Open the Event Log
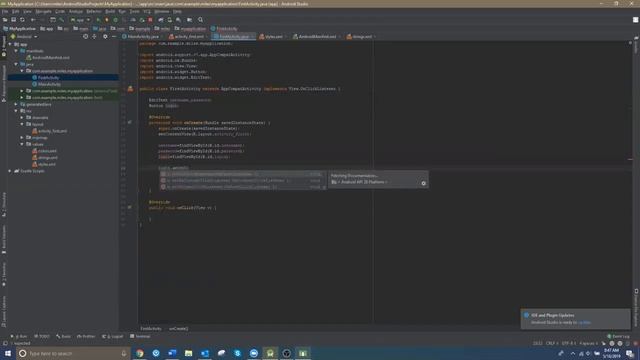Image resolution: width=640 pixels, height=360 pixels. (x=618, y=336)
